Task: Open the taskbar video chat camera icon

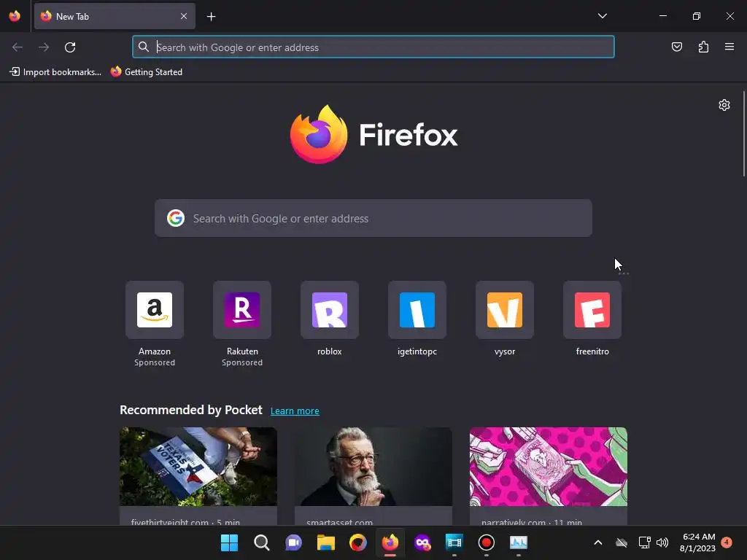Action: (293, 542)
